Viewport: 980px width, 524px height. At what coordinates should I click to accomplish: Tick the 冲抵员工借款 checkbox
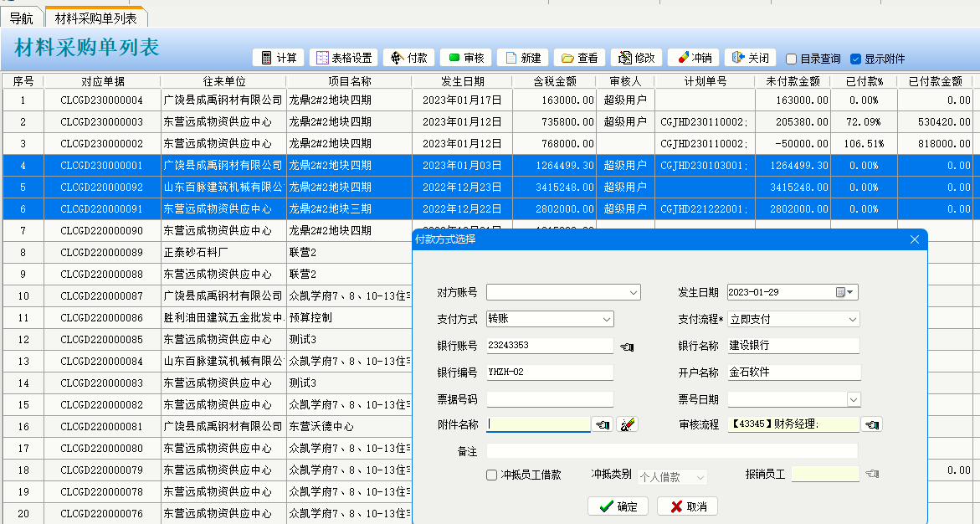492,475
